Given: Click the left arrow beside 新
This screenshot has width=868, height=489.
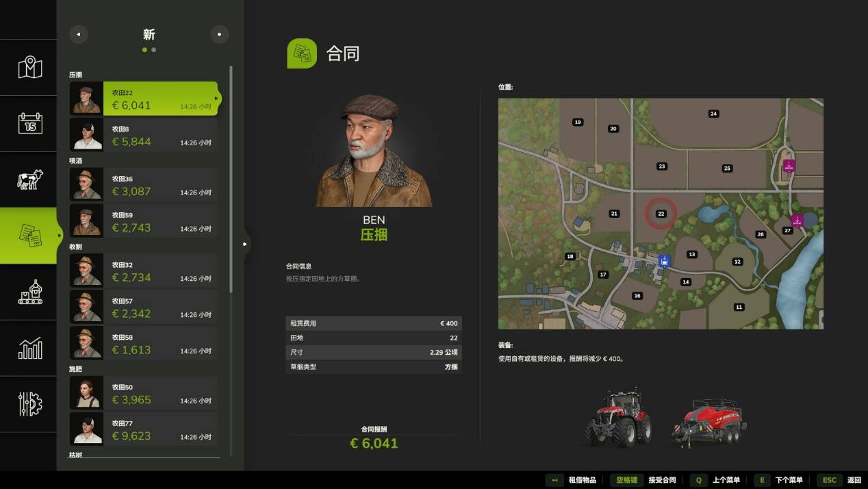Looking at the screenshot, I should [x=79, y=34].
